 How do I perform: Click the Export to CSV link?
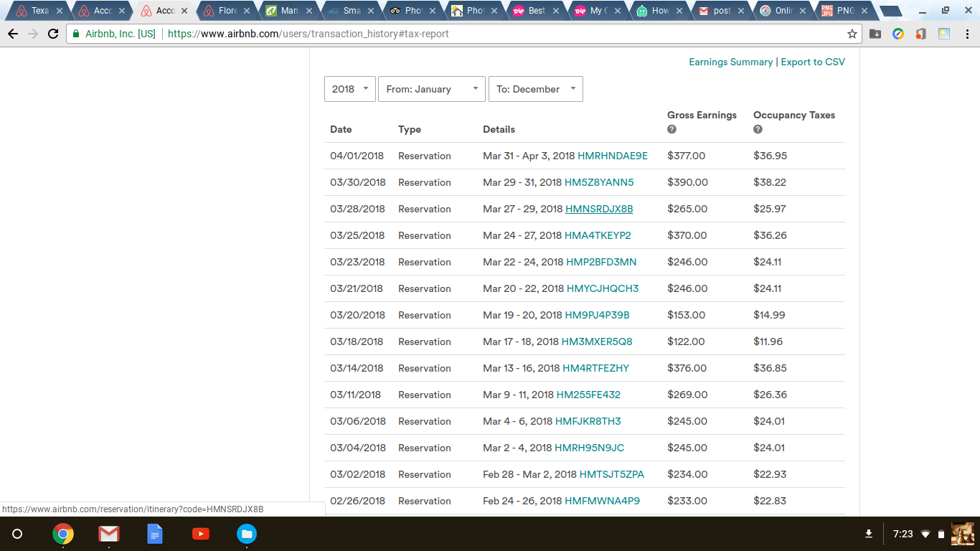[813, 62]
